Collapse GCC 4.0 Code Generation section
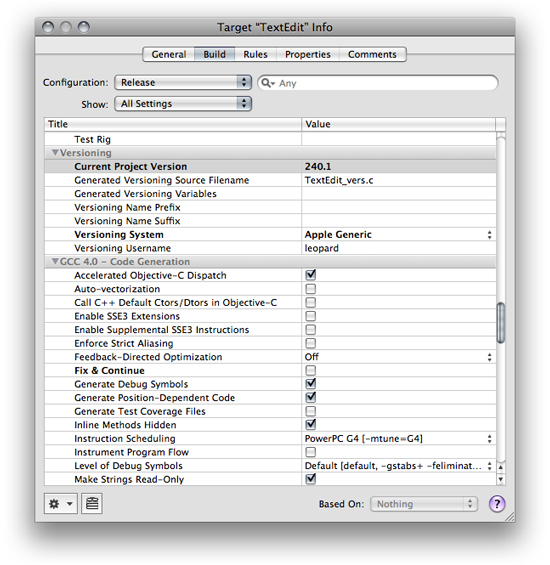550x565 pixels. pyautogui.click(x=55, y=262)
